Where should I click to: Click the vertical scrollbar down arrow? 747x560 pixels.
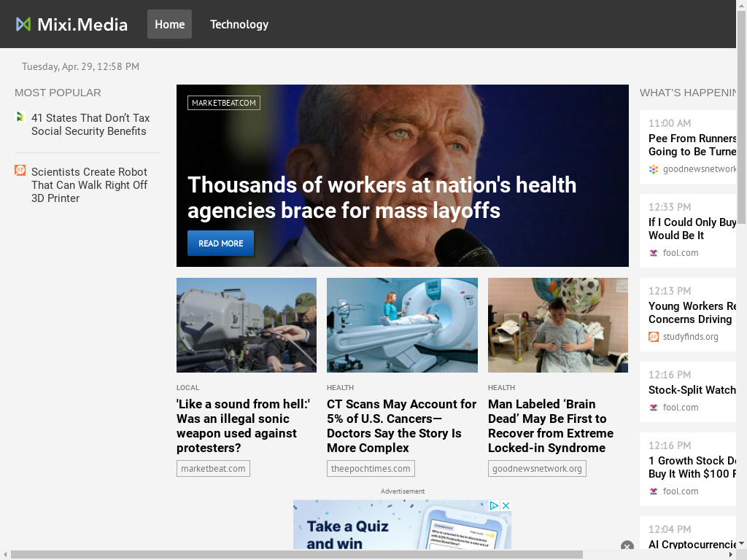742,542
